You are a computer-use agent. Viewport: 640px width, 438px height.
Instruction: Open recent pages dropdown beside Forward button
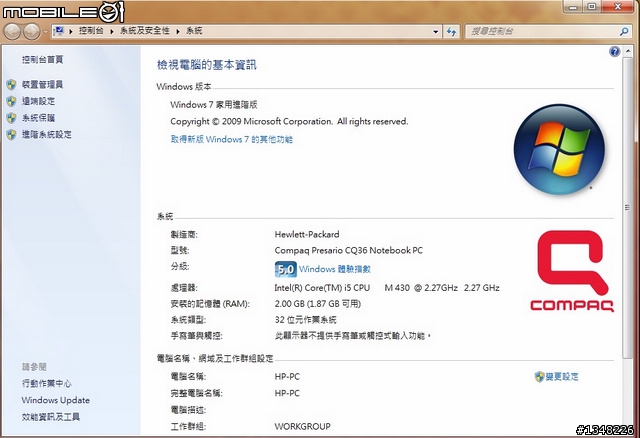tap(45, 31)
